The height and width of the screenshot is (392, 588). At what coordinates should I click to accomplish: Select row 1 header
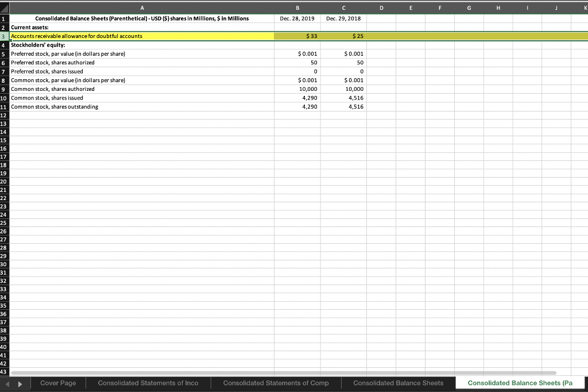[4, 18]
